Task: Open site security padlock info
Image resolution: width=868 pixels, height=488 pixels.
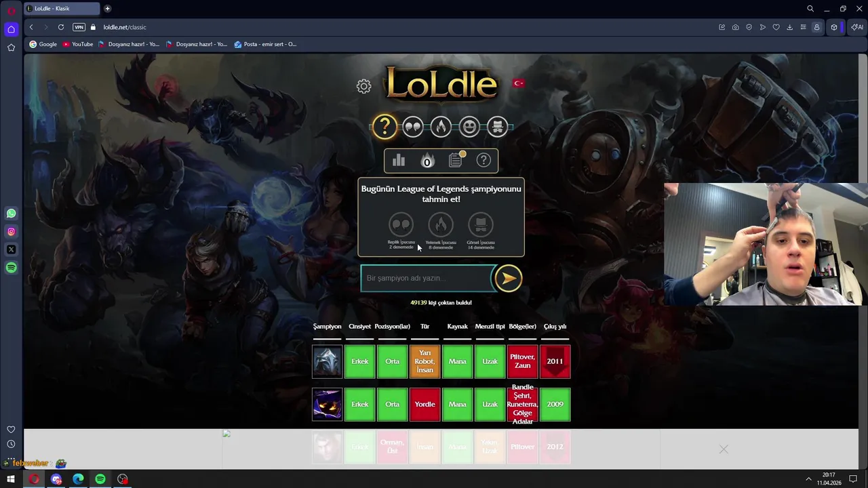Action: [x=94, y=27]
